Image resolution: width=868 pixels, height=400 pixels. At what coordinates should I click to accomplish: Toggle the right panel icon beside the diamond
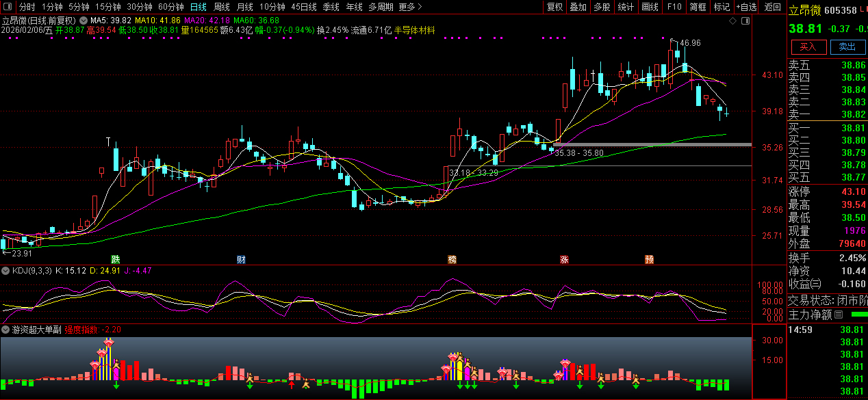coord(744,21)
